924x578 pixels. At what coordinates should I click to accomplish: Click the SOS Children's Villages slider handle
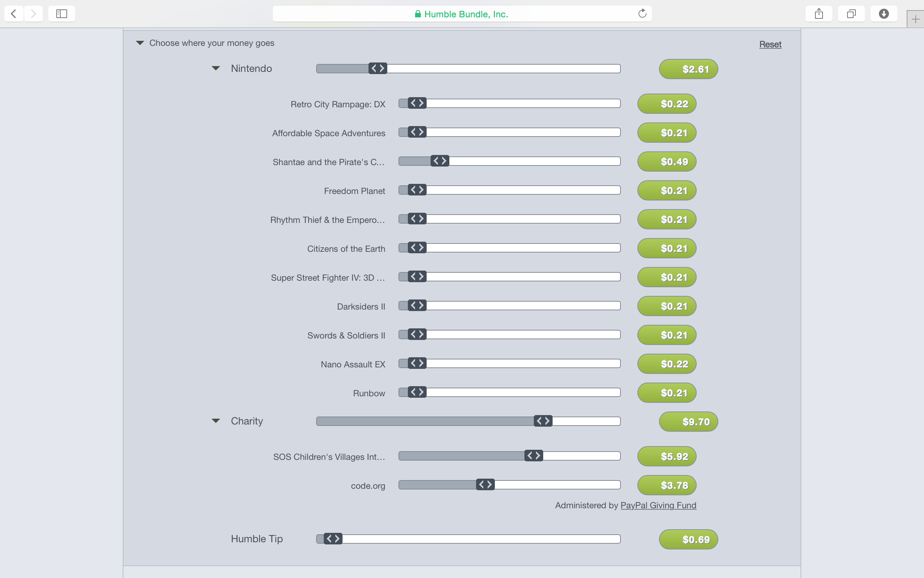pos(534,456)
